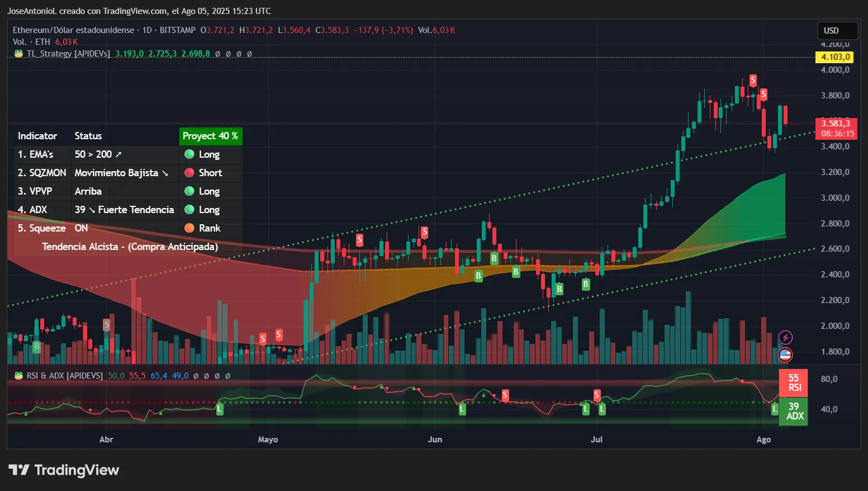Toggle the orange Rank dot for Squeeze

[189, 228]
